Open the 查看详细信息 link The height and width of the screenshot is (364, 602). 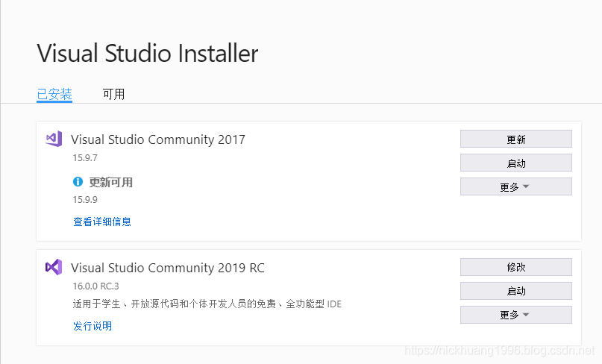(x=102, y=222)
